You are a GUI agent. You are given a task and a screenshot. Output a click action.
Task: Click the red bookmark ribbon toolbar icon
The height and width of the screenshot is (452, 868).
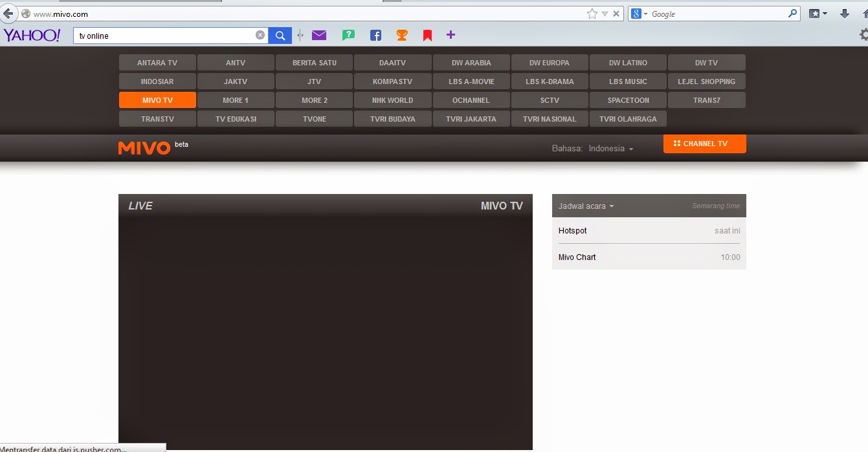click(x=427, y=36)
